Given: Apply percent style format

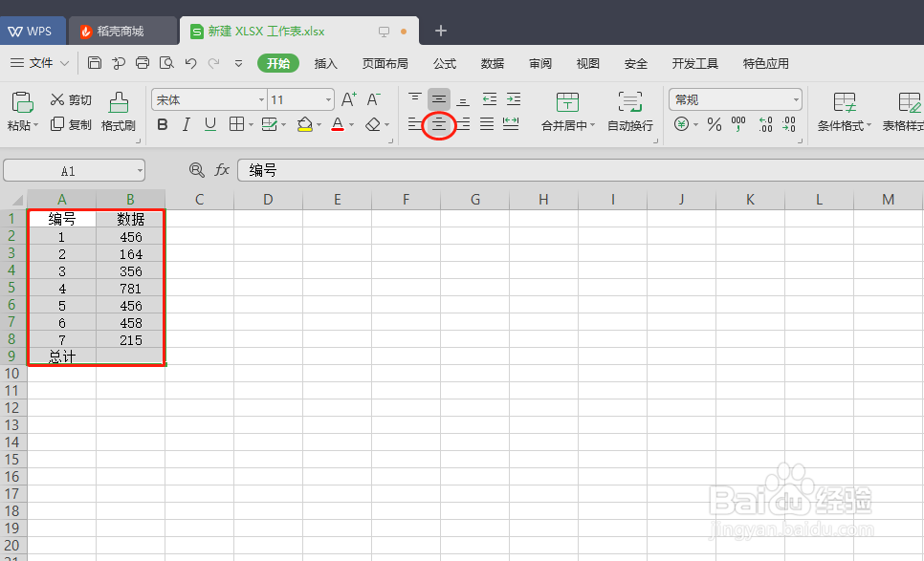Looking at the screenshot, I should [715, 124].
